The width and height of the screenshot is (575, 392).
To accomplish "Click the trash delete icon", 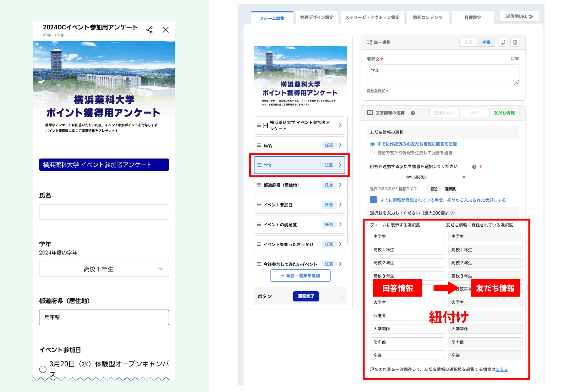I will tap(515, 42).
